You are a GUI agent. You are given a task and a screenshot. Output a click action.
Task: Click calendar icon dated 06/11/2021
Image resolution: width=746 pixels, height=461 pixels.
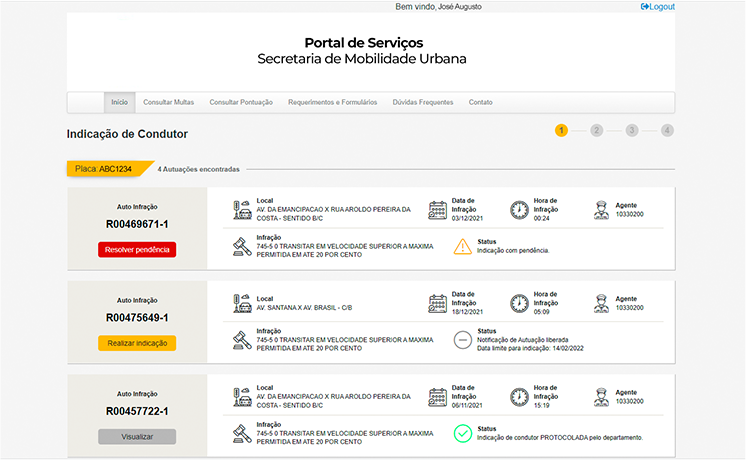[x=438, y=397]
